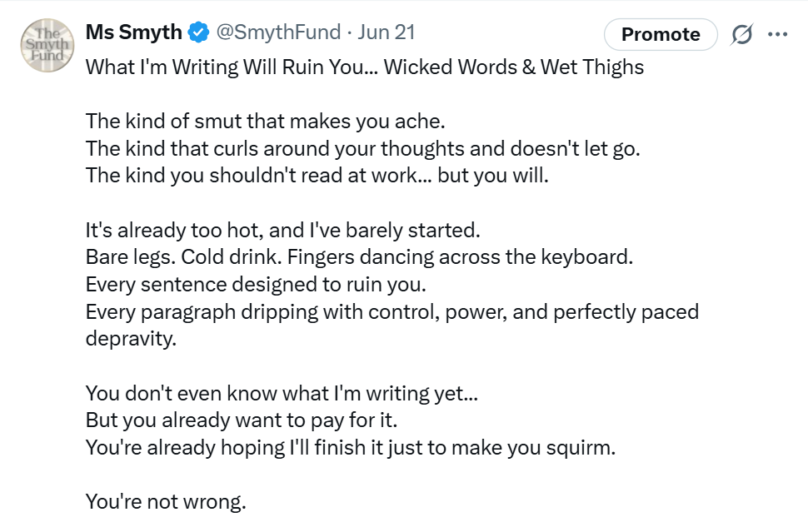Click the Promote button
The width and height of the screenshot is (808, 532).
tap(661, 34)
